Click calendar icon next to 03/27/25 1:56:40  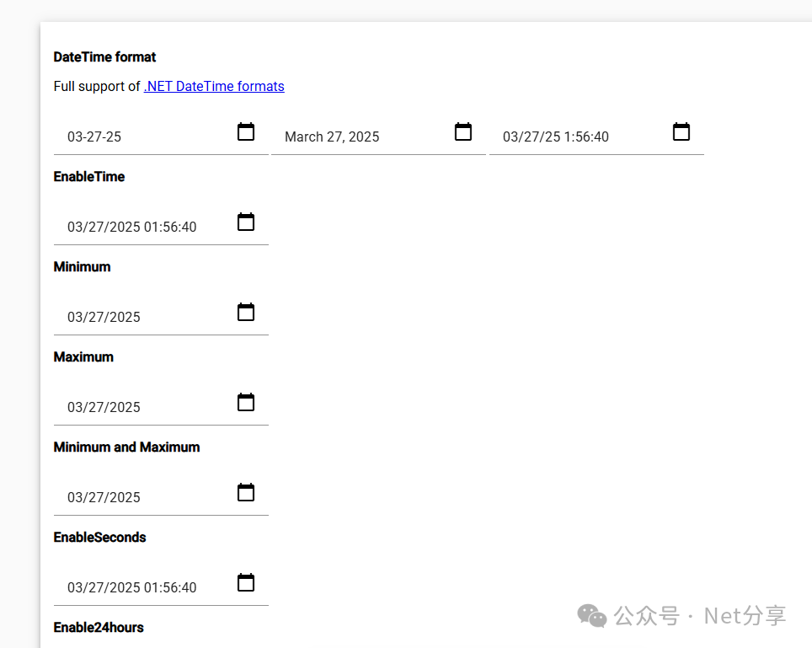(681, 131)
